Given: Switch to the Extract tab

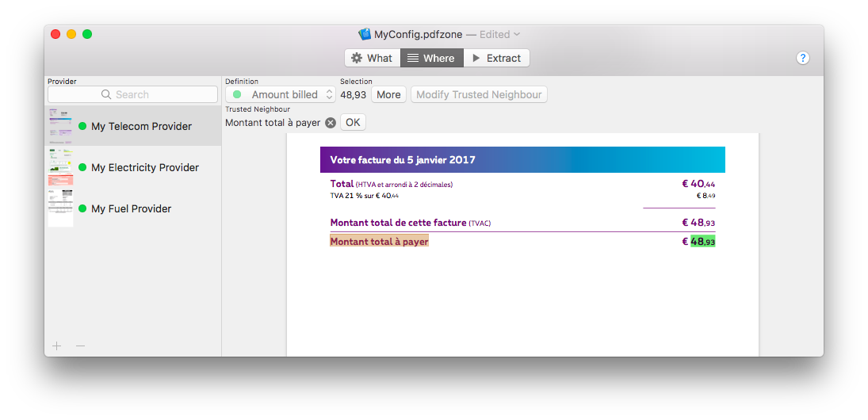Looking at the screenshot, I should 496,58.
